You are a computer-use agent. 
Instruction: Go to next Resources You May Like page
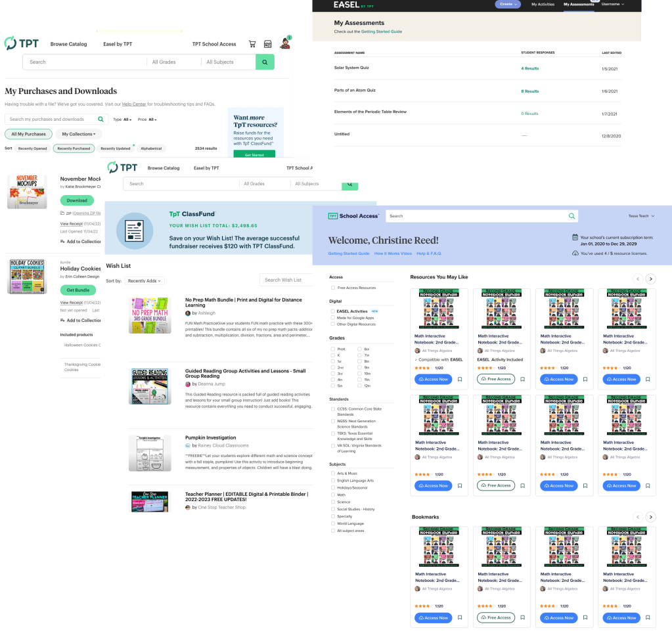(x=650, y=278)
